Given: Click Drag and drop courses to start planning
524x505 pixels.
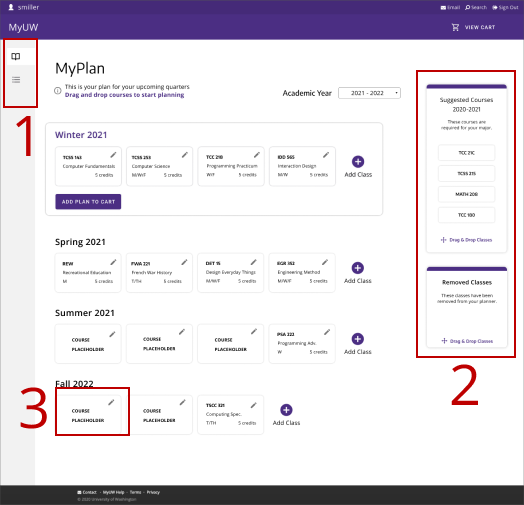Looking at the screenshot, I should [x=124, y=95].
